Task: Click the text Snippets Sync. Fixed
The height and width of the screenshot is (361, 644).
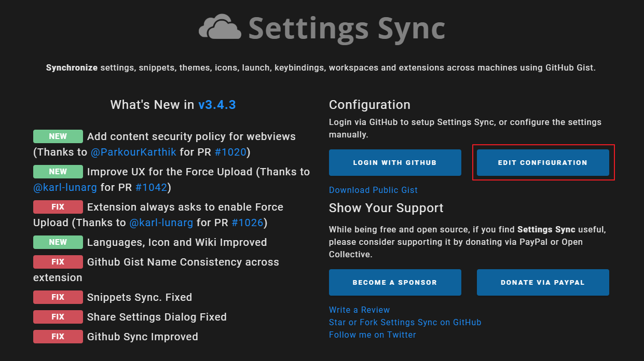Action: 140,297
